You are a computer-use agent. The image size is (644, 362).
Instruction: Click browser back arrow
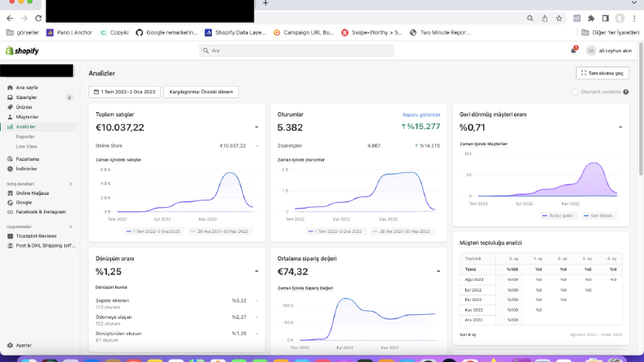click(10, 18)
